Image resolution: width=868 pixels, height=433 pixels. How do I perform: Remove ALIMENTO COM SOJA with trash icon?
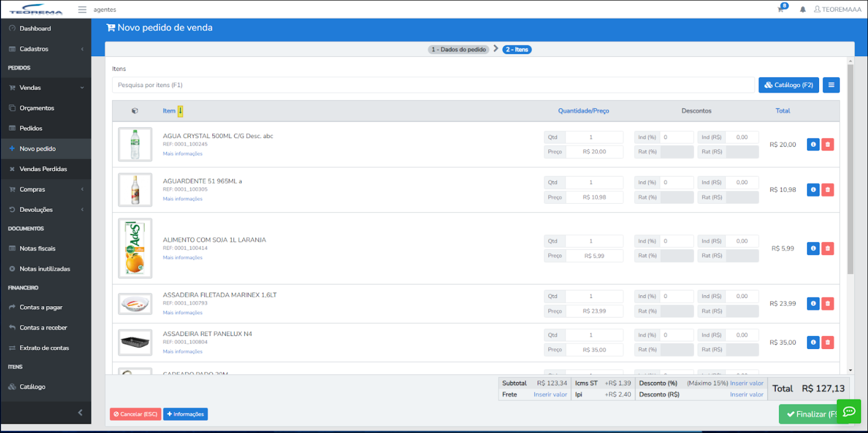point(827,248)
